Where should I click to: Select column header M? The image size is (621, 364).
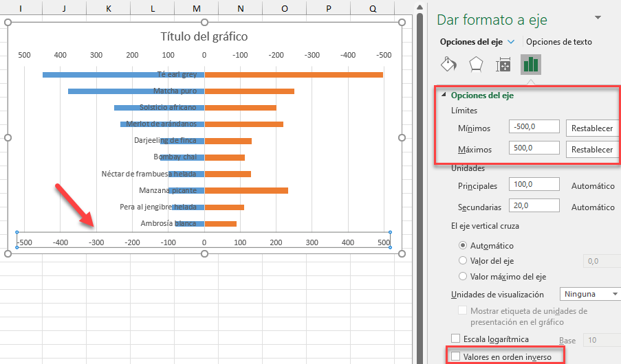pos(197,8)
